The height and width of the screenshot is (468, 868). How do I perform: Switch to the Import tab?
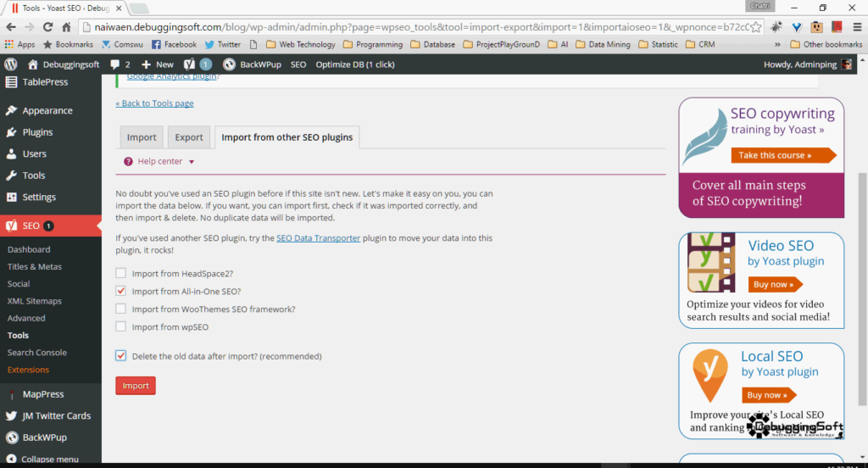pos(142,137)
